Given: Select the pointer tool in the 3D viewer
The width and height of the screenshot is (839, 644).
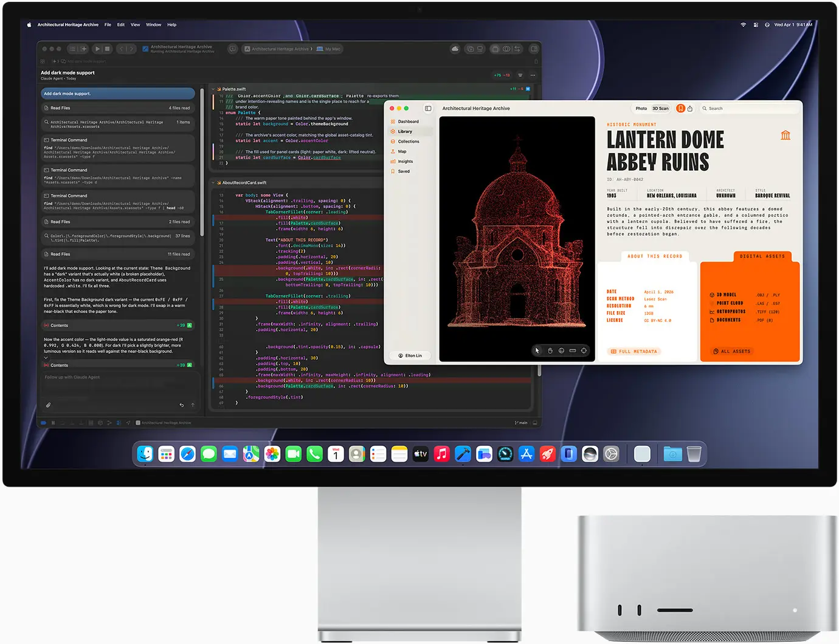Looking at the screenshot, I should (x=537, y=351).
